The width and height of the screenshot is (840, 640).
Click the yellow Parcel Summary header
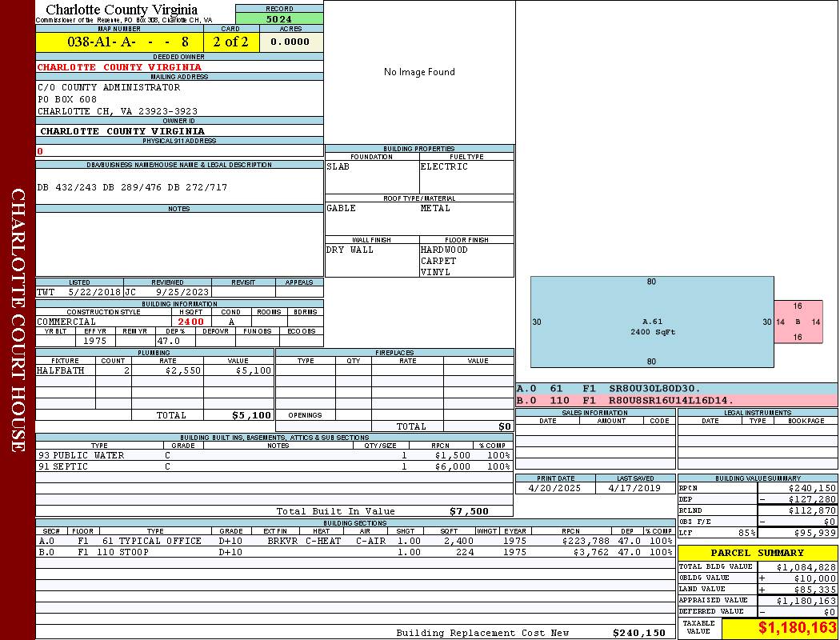point(757,553)
